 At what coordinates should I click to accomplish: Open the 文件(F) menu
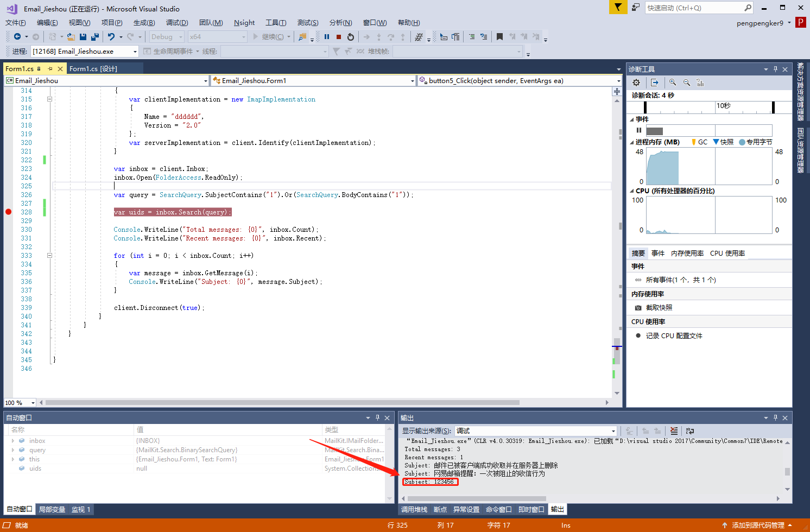point(16,23)
